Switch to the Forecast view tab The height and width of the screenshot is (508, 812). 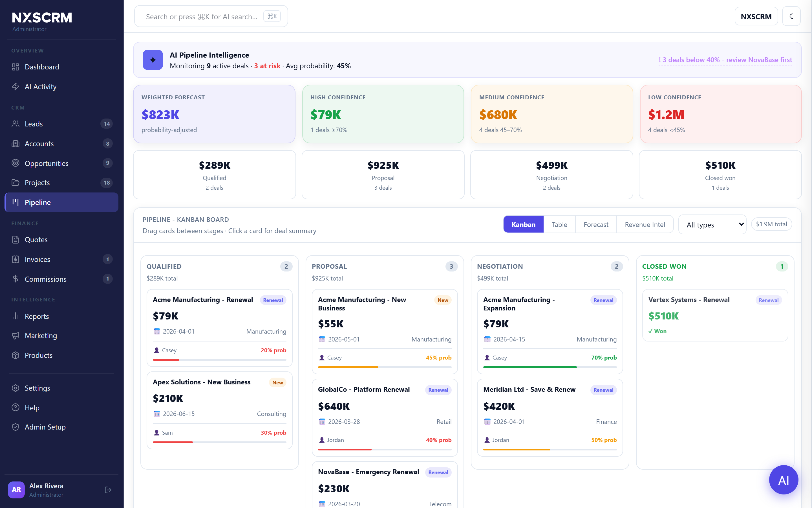[596, 224]
